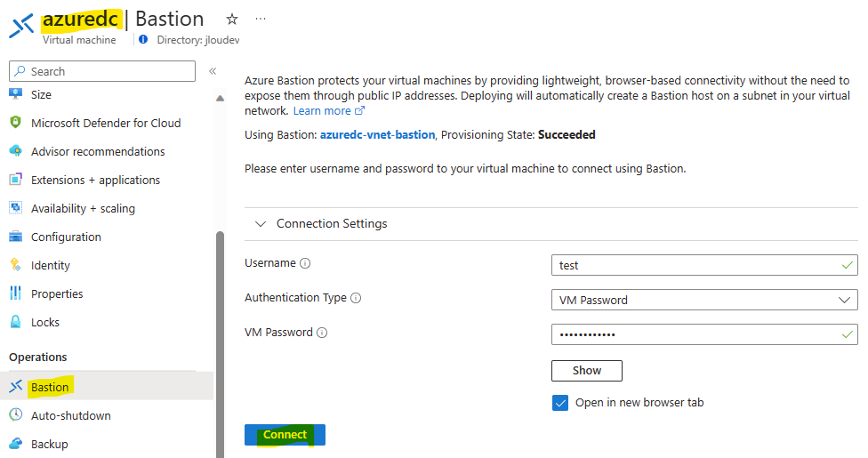Open the ellipsis more options menu
The image size is (868, 458).
[261, 19]
